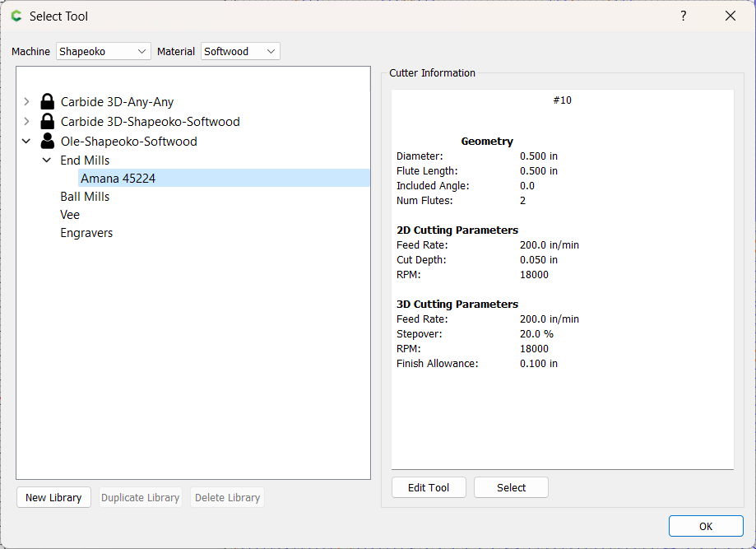
Task: Collapse the End Mills category
Action: point(47,161)
